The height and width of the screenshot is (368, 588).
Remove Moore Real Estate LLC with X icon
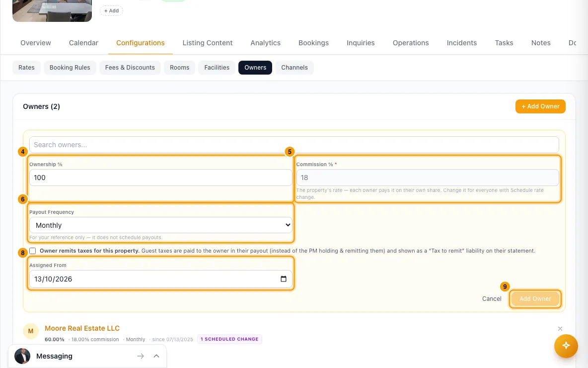tap(560, 329)
